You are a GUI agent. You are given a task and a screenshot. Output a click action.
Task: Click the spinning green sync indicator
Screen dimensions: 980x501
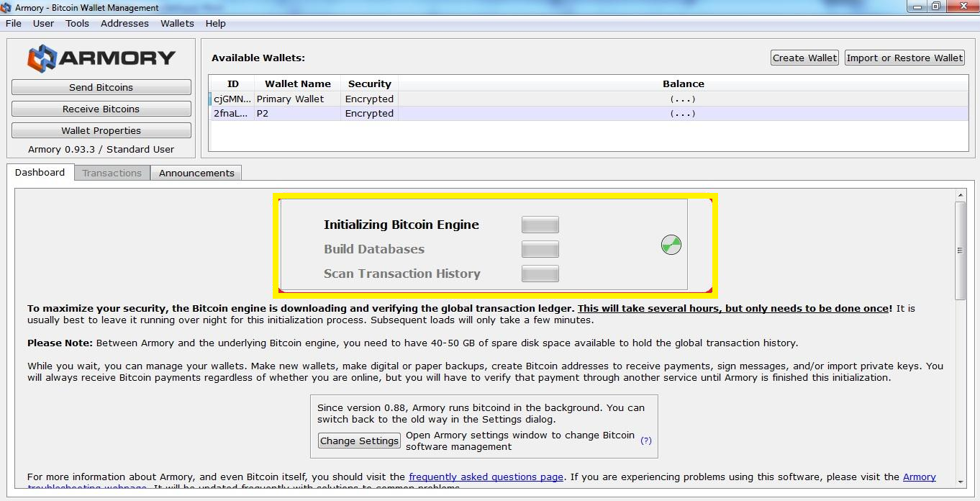click(671, 245)
